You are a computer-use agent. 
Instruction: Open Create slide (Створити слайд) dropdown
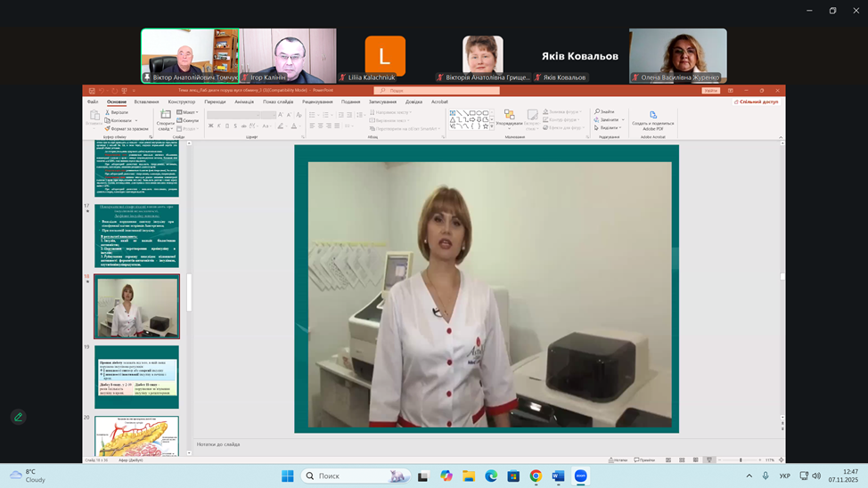tap(165, 120)
